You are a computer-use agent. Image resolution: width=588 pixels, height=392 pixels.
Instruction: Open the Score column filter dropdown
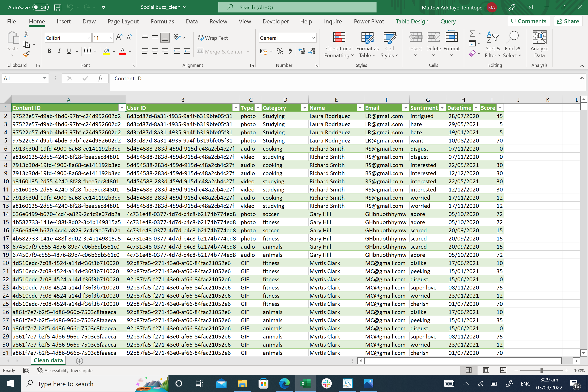[500, 108]
